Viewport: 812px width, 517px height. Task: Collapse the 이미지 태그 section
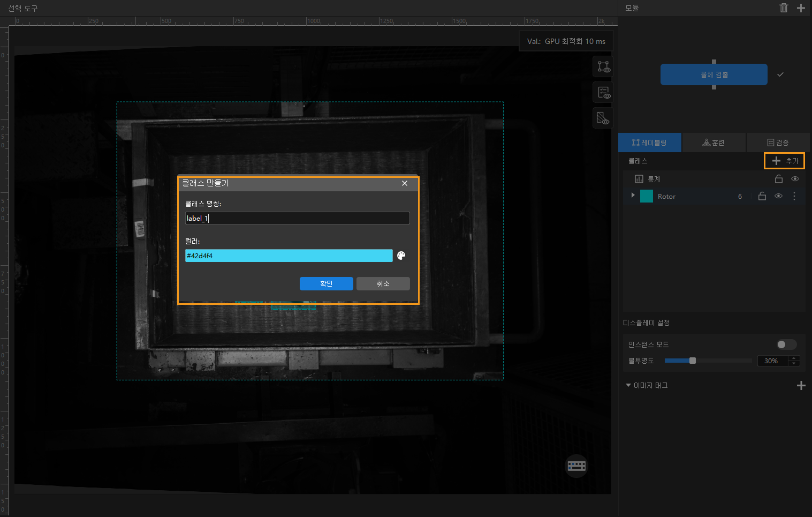tap(628, 385)
